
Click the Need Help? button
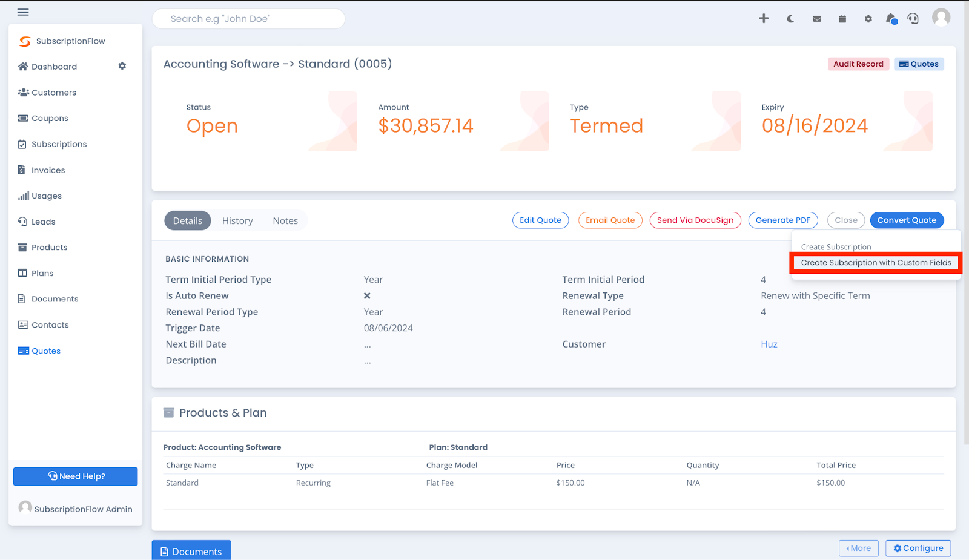pyautogui.click(x=76, y=476)
